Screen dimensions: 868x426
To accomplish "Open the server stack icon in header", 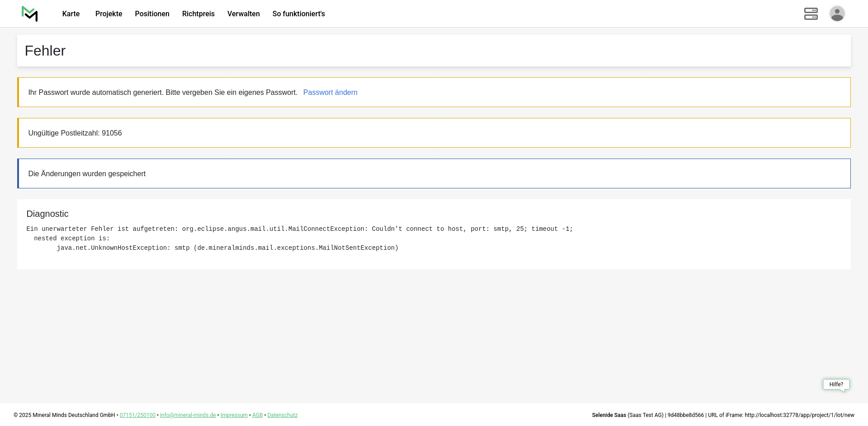I will click(811, 14).
